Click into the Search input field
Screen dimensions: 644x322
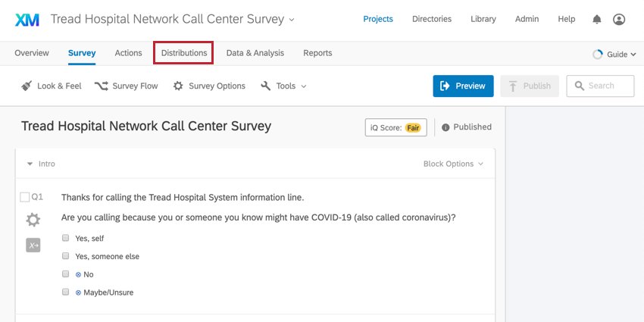point(601,86)
